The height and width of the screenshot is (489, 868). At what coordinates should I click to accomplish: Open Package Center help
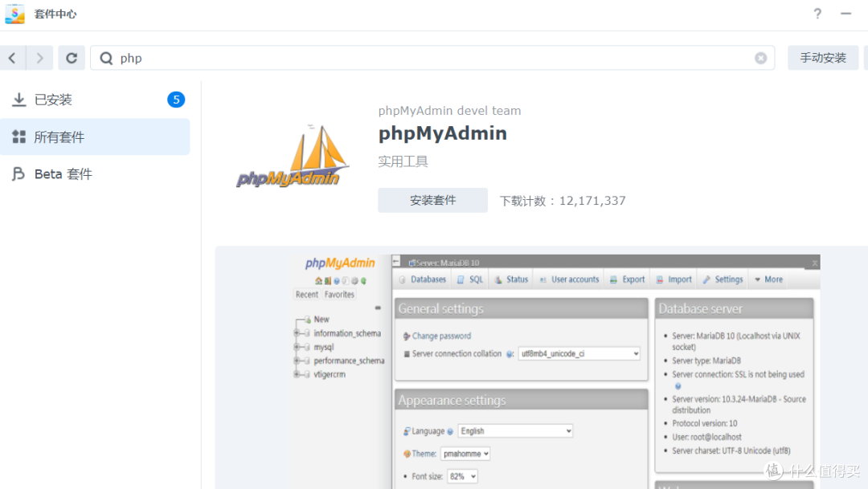(817, 14)
